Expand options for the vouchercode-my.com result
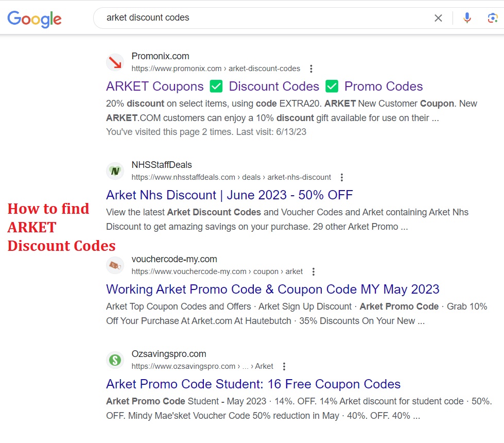 pos(313,271)
